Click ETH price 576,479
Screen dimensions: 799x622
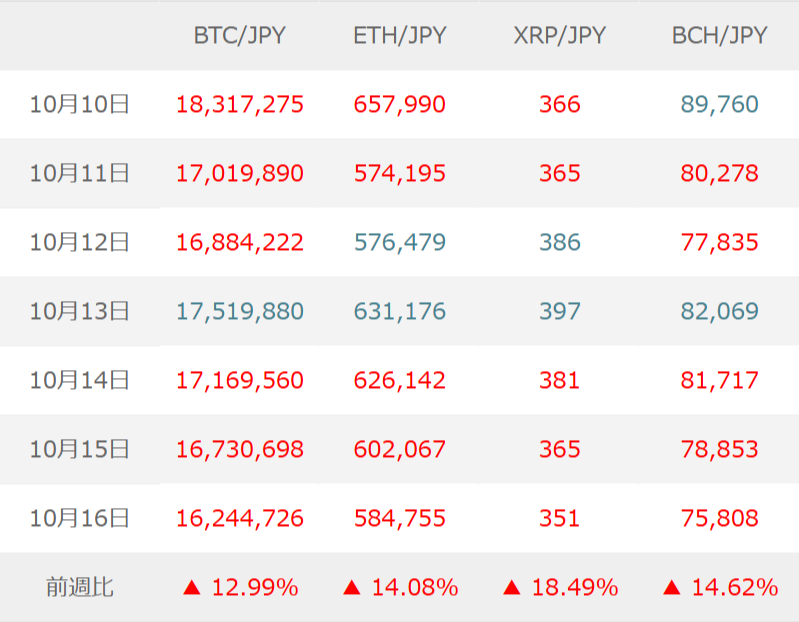pos(400,243)
